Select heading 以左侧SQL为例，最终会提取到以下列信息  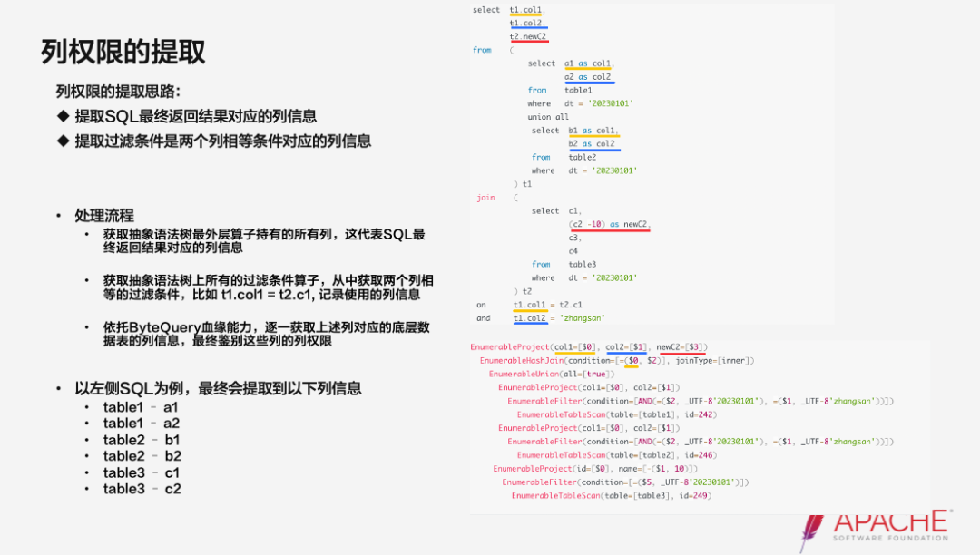[218, 388]
